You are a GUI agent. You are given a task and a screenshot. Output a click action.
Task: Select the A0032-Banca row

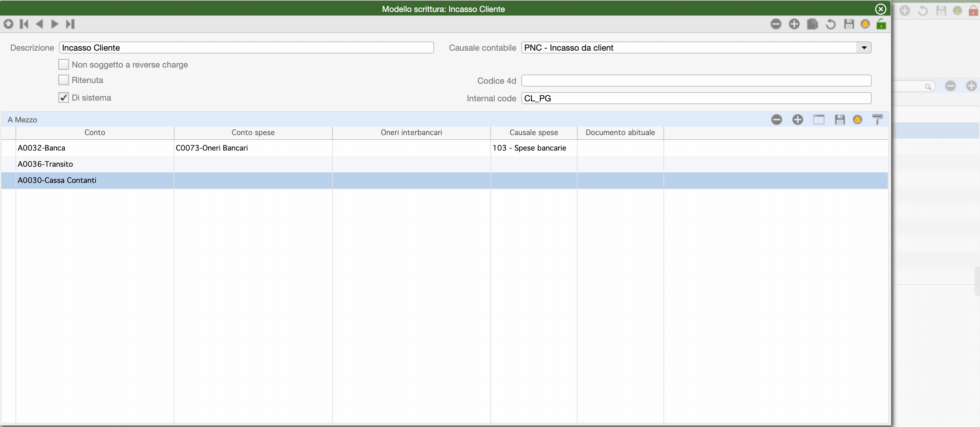(x=444, y=148)
